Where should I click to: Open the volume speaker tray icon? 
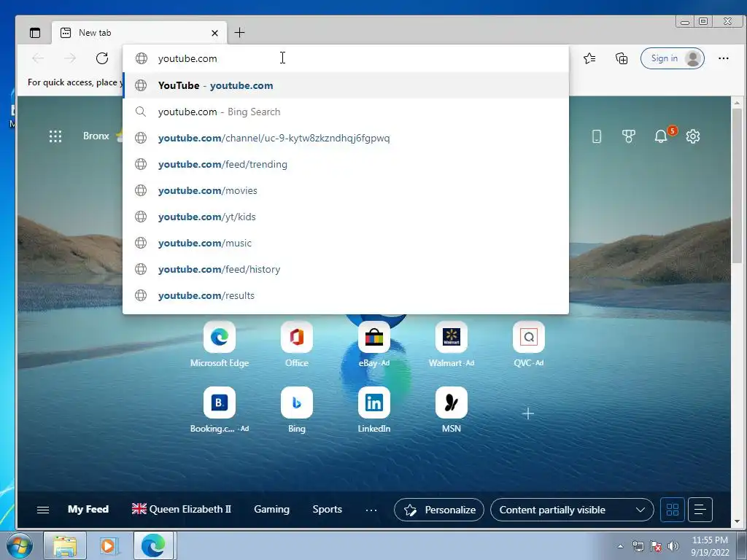(673, 546)
